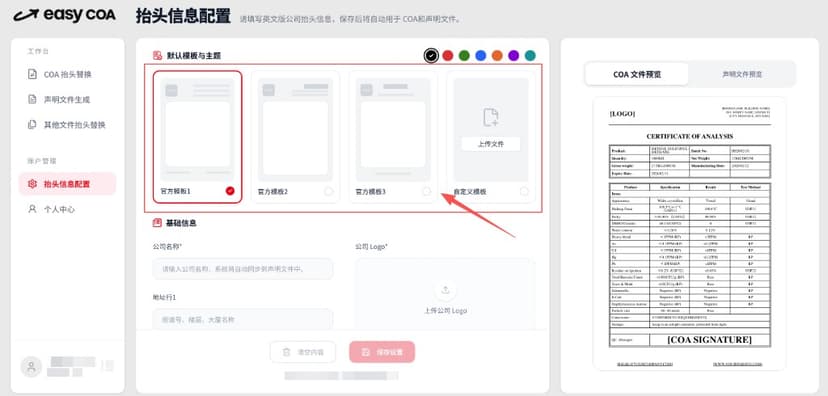Choose the blue theme color
828x396 pixels.
pos(481,55)
